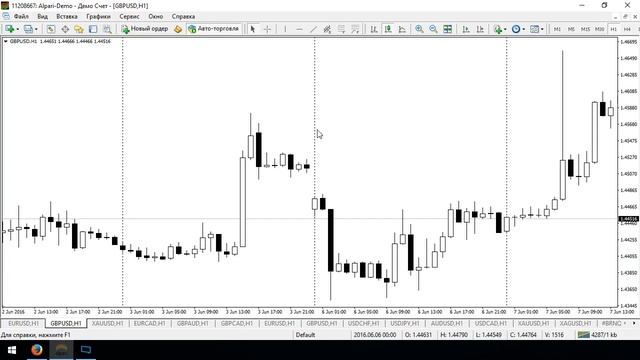Screen dimensions: 640x360
Task: Select the crosshair tool
Action: (x=267, y=29)
